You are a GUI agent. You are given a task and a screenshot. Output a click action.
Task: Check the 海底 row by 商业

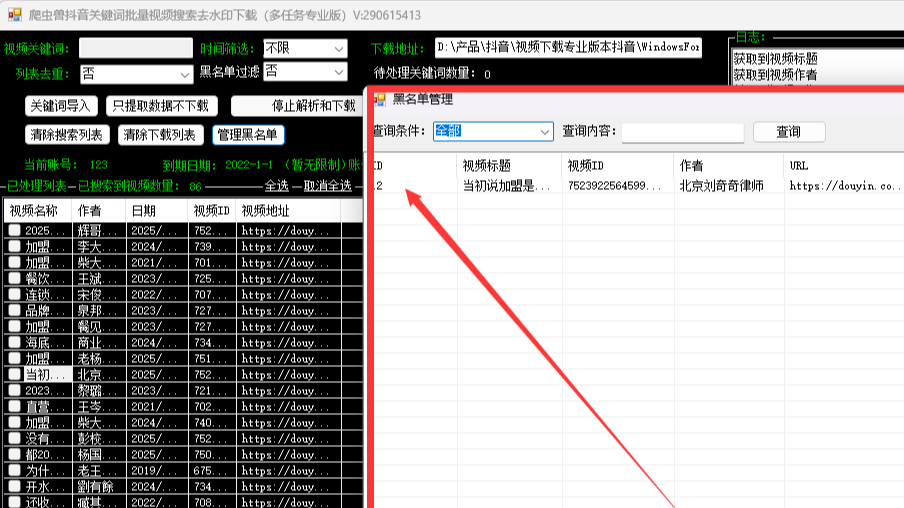pos(14,343)
